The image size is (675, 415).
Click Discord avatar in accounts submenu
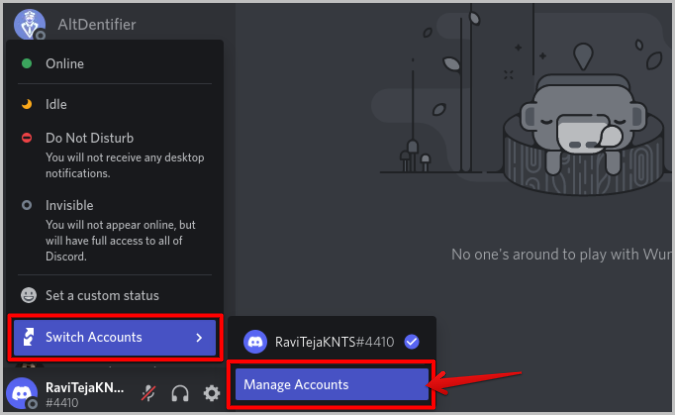point(255,342)
